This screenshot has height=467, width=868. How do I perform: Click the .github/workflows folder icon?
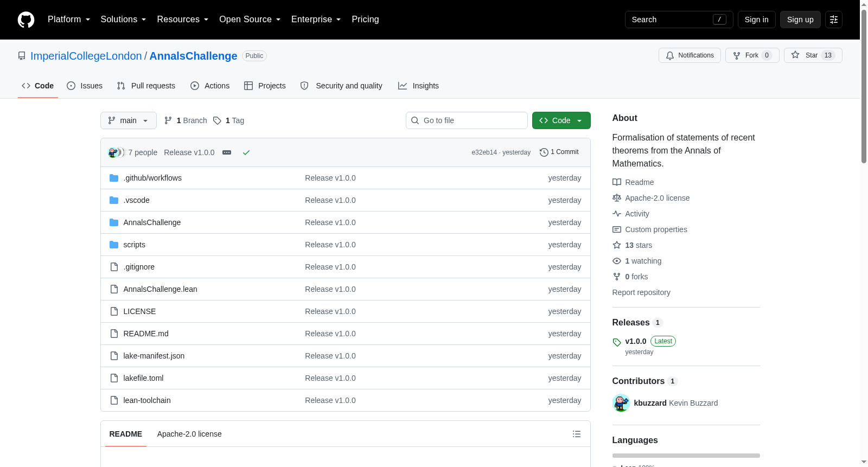(114, 178)
